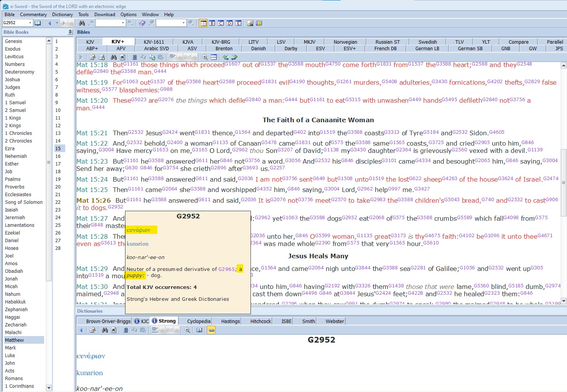Select chapter 28 in the chapter list
This screenshot has height=392, width=567.
pyautogui.click(x=58, y=248)
